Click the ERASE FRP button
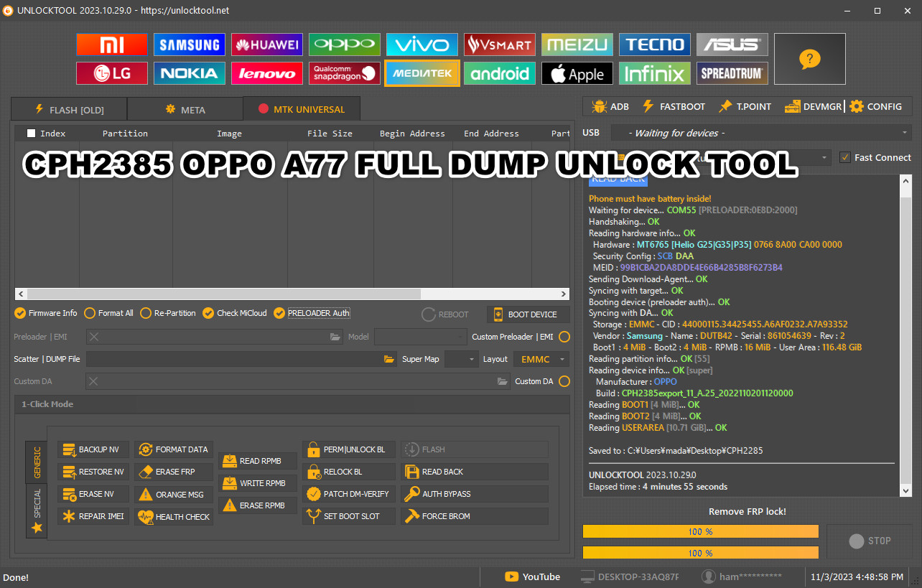Screen dimensions: 922x588 tap(174, 472)
